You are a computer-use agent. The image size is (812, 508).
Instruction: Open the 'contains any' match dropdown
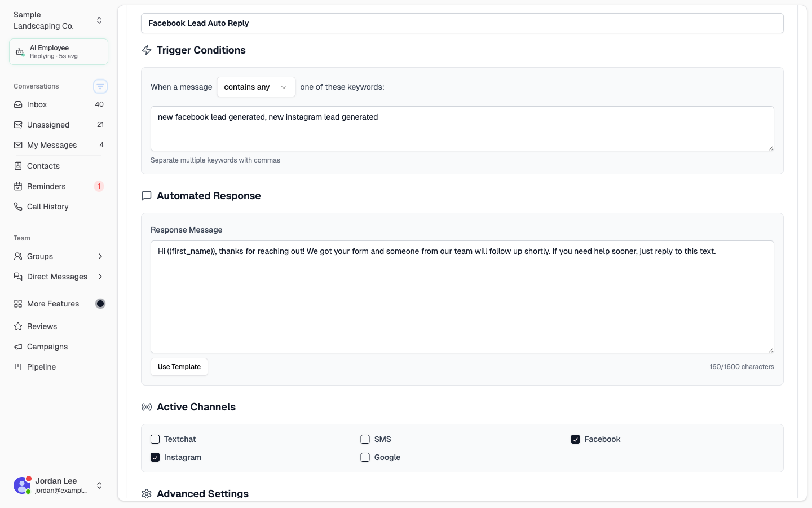[256, 87]
